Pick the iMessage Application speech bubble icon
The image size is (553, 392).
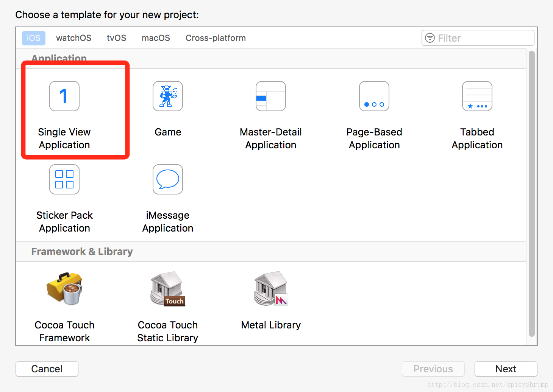[x=168, y=179]
